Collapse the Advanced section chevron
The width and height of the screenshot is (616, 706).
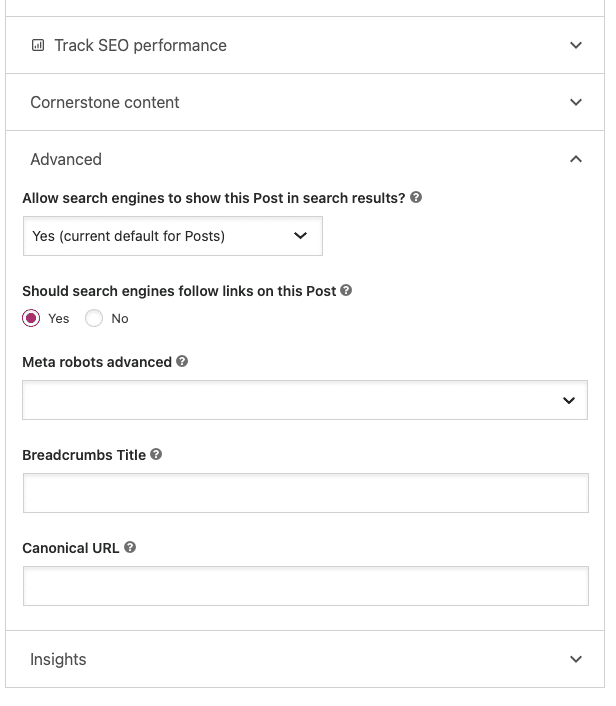pos(576,159)
